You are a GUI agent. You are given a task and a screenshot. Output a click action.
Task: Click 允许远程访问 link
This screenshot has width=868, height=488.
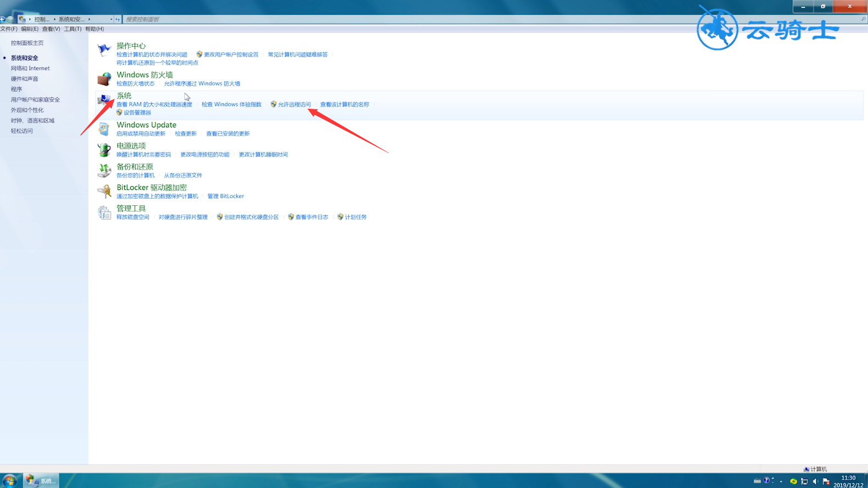point(294,105)
